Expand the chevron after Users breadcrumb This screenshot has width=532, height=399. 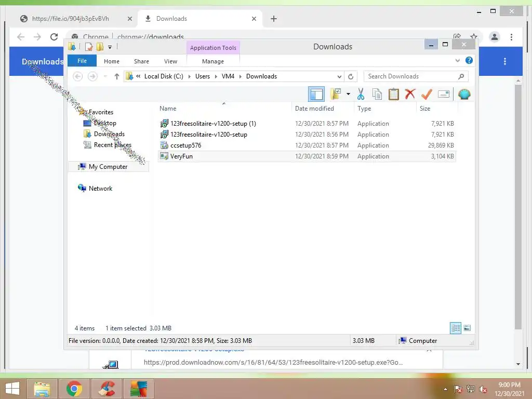click(216, 77)
